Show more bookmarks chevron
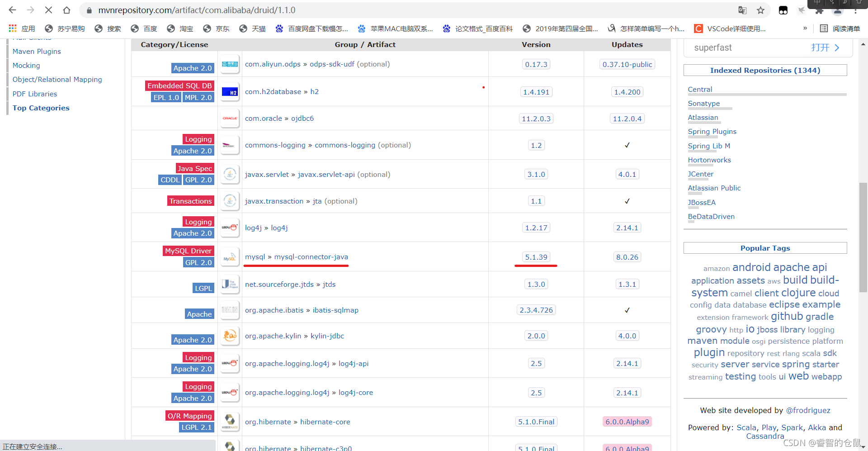The height and width of the screenshot is (451, 868). [x=805, y=28]
